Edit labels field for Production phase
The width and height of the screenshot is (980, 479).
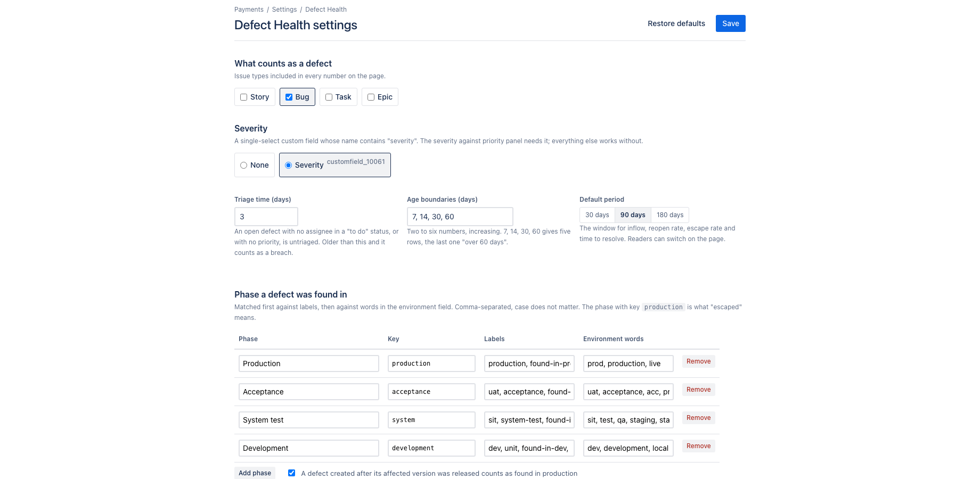(x=529, y=364)
